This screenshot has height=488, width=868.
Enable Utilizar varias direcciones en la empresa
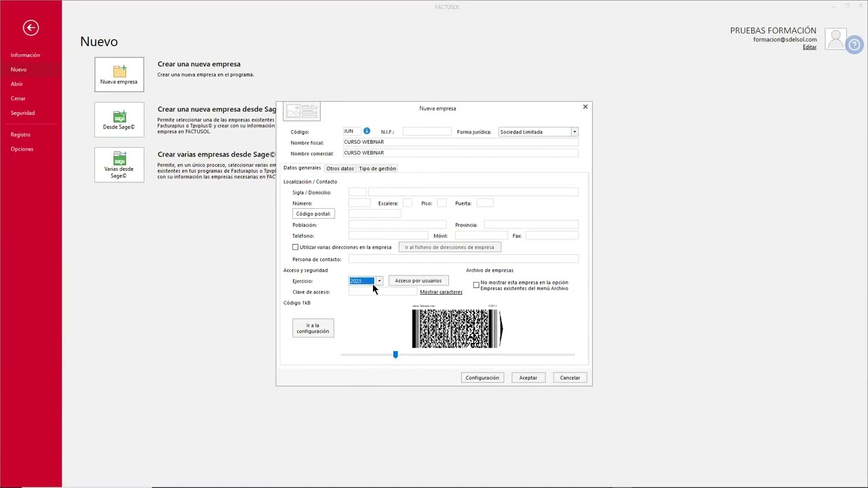point(296,247)
